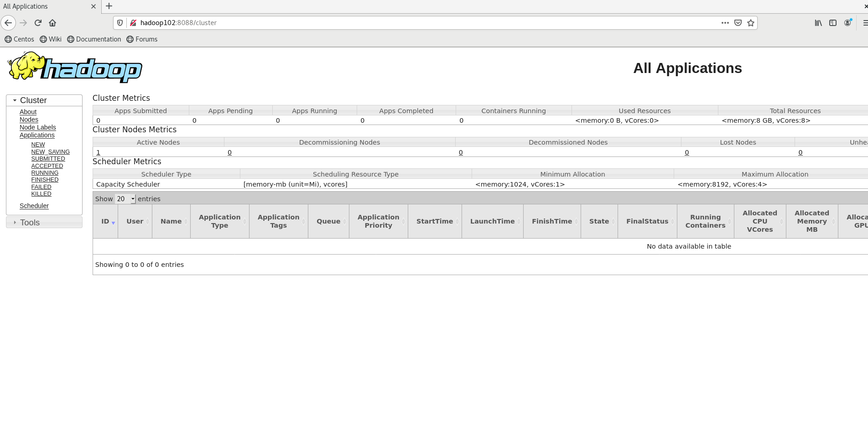This screenshot has width=868, height=422.
Task: Close the All Applications tab
Action: pos(94,6)
